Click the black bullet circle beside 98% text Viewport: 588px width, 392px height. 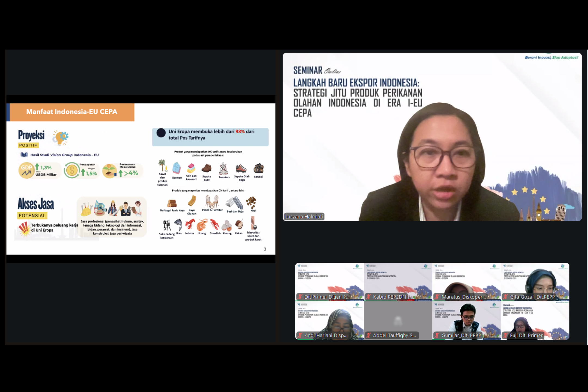tap(161, 133)
